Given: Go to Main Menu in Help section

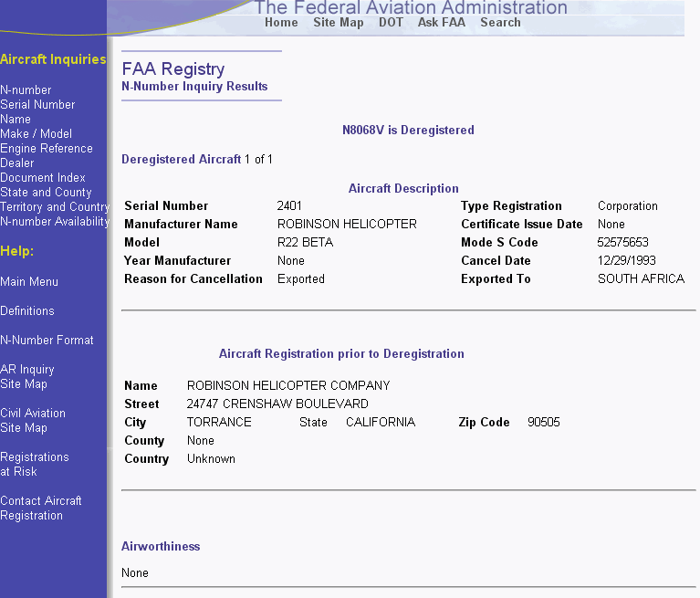Looking at the screenshot, I should (29, 282).
